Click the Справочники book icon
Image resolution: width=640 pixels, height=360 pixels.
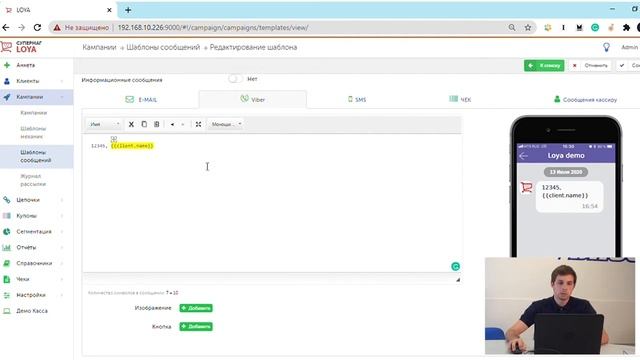(7, 263)
